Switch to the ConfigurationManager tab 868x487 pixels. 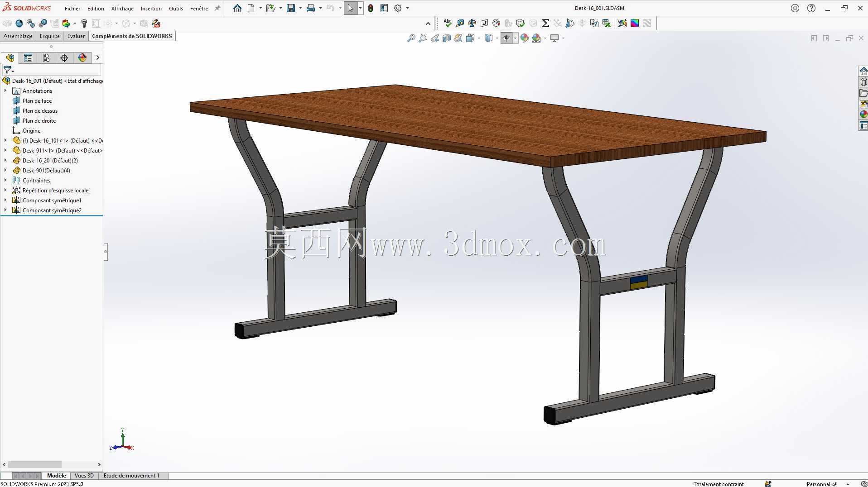tap(46, 57)
